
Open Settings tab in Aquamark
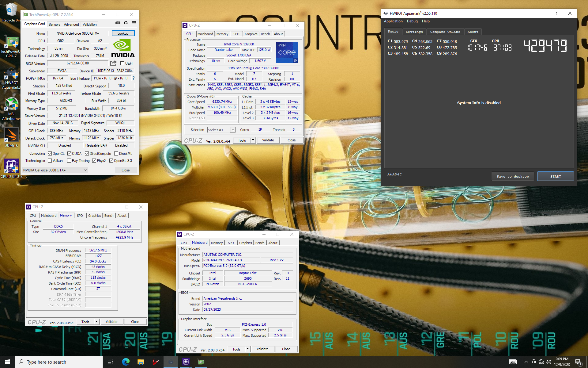coord(414,32)
